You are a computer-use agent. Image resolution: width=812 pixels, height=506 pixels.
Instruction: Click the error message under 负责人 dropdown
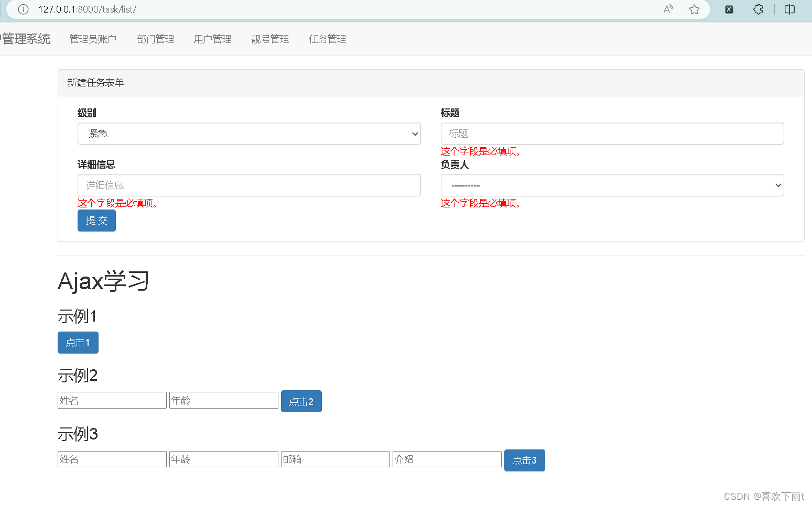pos(481,203)
